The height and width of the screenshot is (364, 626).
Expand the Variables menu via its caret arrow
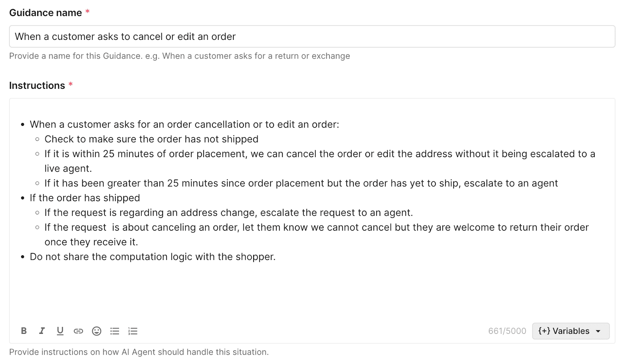coord(599,331)
